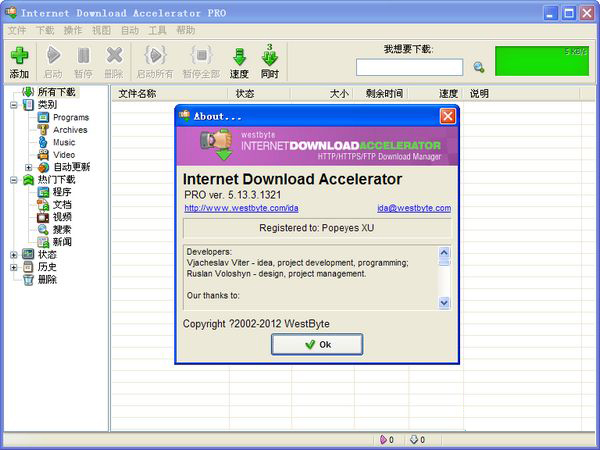Select the 搜索 magnifier tree icon
Screen dimensions: 600x450
tap(43, 230)
